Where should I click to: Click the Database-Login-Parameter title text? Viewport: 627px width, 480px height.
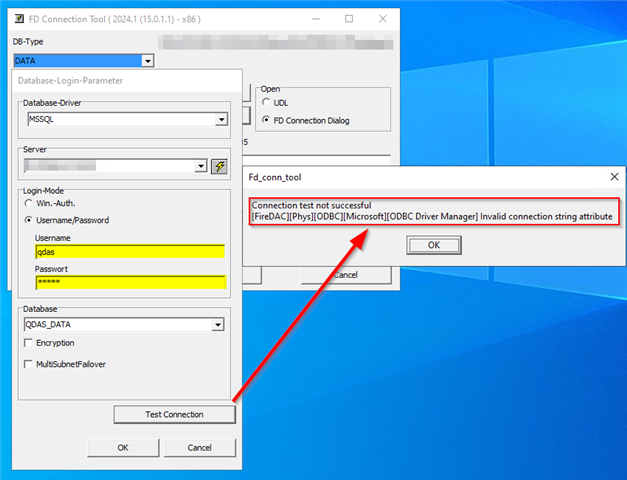pyautogui.click(x=70, y=80)
